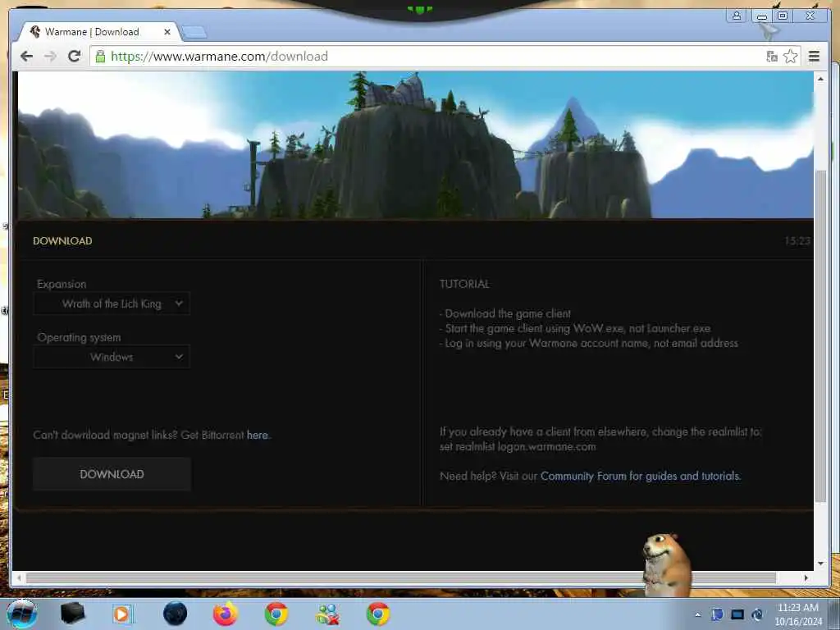
Task: Open the Chrome user profile button
Action: pos(737,16)
